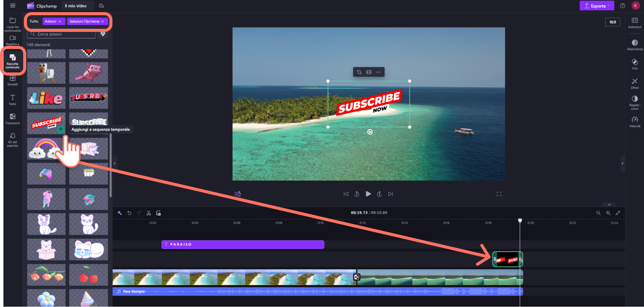Open Regola i colori panel
Viewport: 644px width, 307px height.
[635, 102]
